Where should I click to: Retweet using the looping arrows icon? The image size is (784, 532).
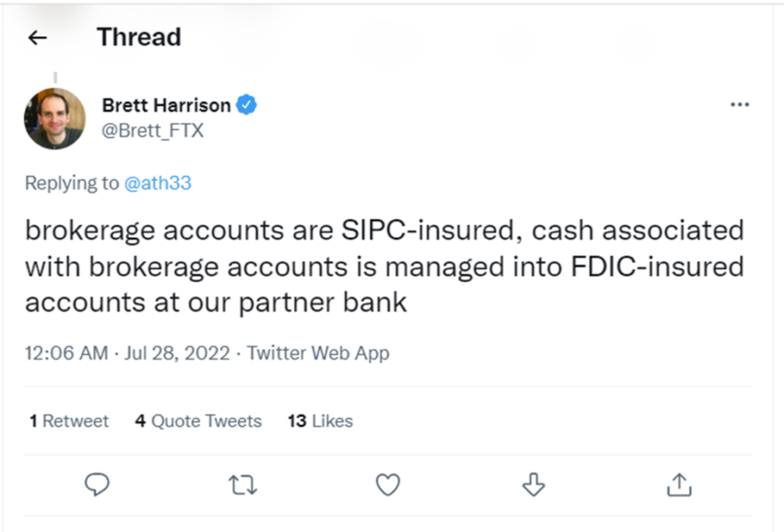243,484
